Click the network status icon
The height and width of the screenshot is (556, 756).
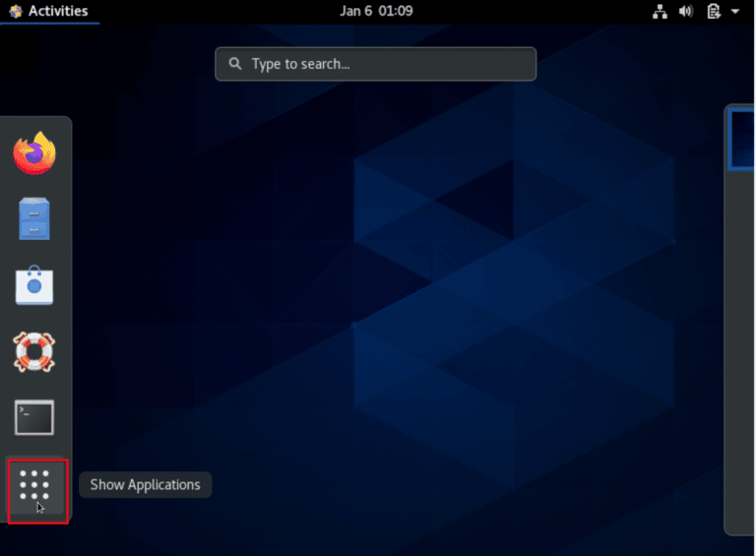[660, 11]
